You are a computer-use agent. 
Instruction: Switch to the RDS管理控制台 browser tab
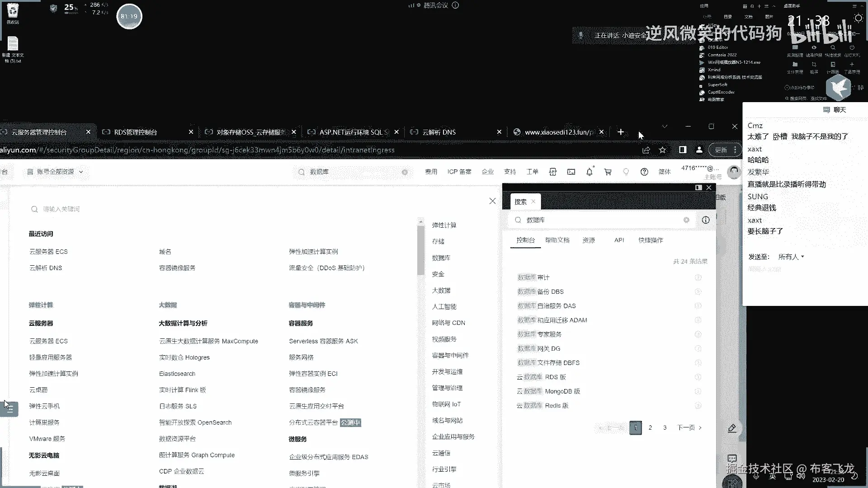pos(136,132)
